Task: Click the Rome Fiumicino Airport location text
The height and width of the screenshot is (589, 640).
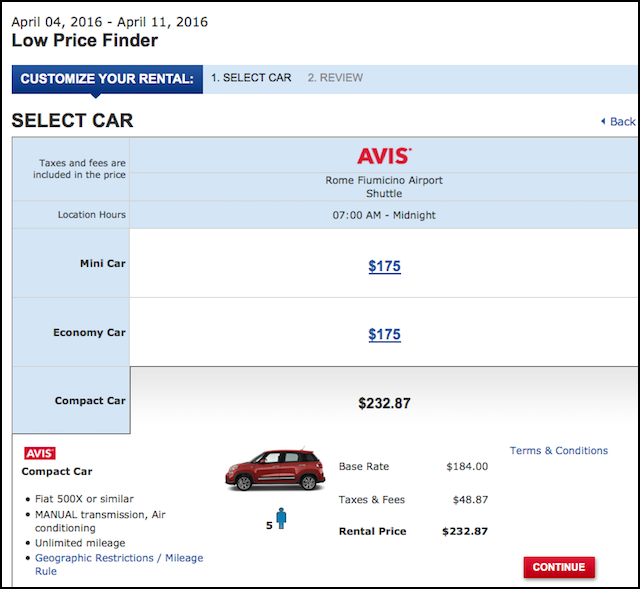Action: [x=384, y=181]
